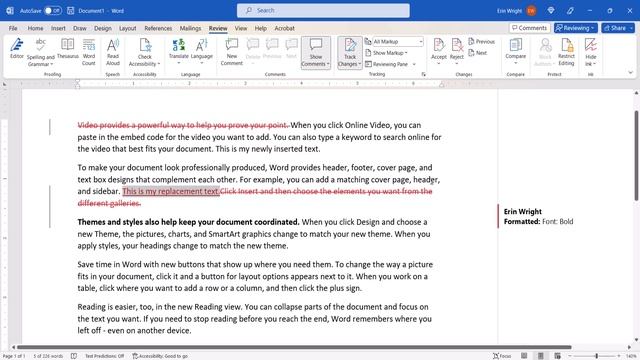Screen dimensions: 640x360
Task: Toggle the Reviewing Pane
Action: click(387, 64)
